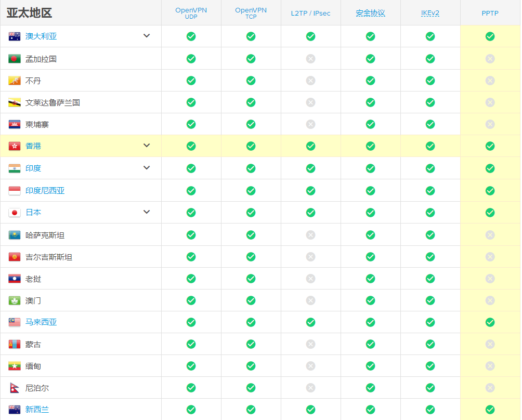The image size is (522, 420).
Task: Click the 哈萨克斯坦 country name
Action: pyautogui.click(x=45, y=235)
